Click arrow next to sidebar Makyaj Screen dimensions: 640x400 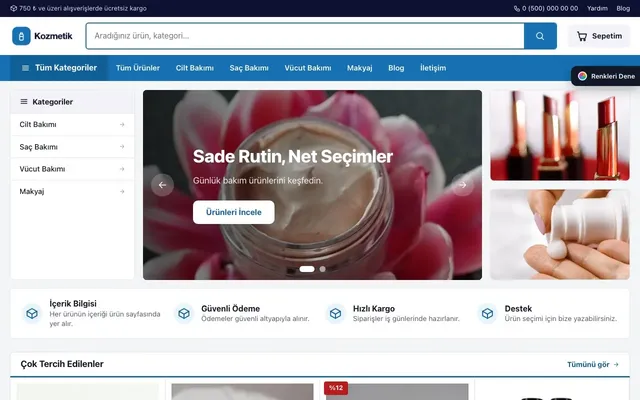pos(122,191)
